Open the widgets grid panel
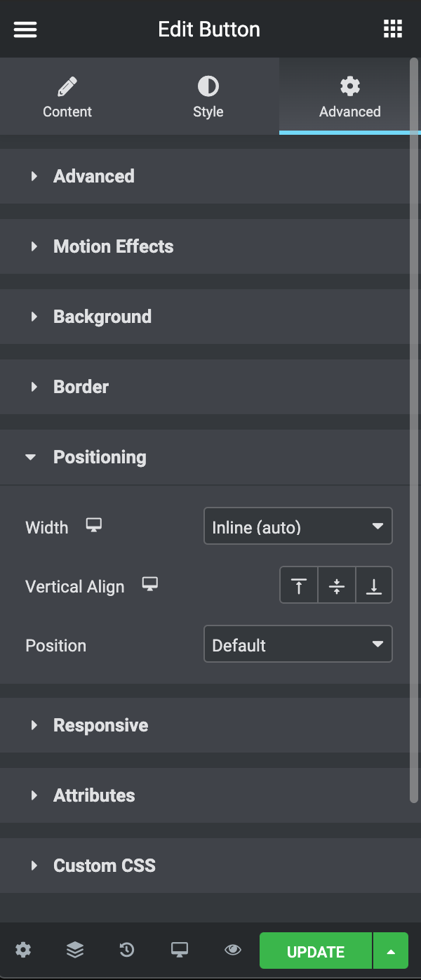Image resolution: width=421 pixels, height=980 pixels. click(393, 29)
